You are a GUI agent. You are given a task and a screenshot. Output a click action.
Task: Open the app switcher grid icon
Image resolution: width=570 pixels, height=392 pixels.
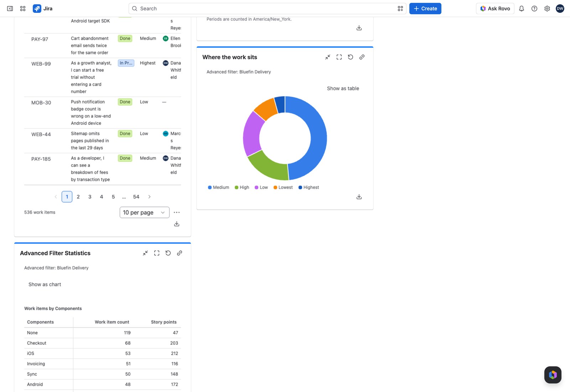[x=23, y=9]
